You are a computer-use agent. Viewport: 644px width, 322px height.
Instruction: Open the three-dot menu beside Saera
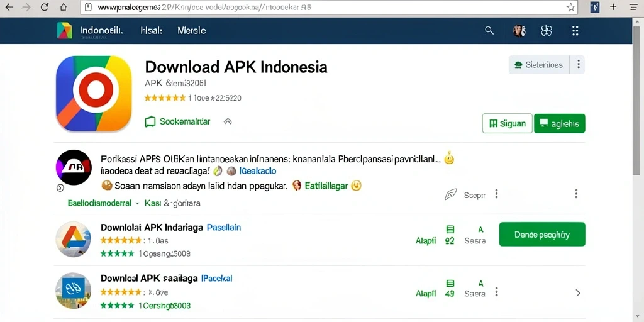[x=497, y=292]
